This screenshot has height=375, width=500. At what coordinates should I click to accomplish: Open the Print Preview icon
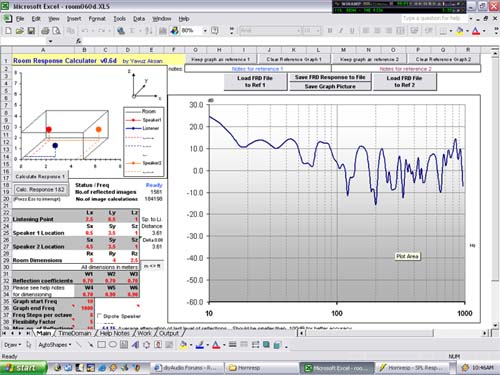57,31
